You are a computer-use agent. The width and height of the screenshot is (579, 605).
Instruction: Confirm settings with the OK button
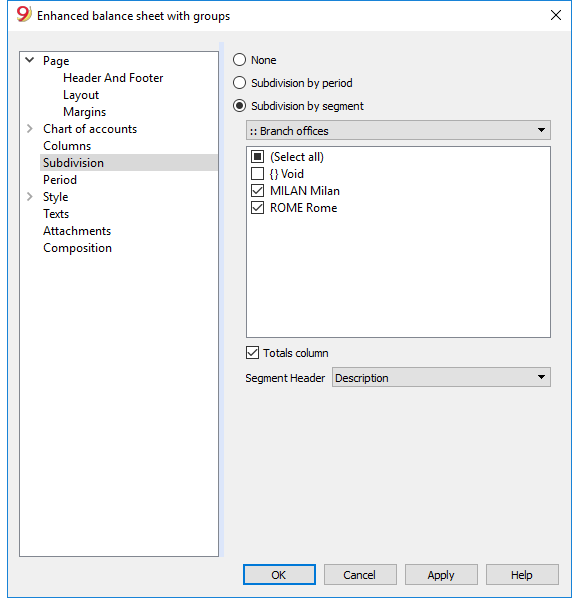279,575
